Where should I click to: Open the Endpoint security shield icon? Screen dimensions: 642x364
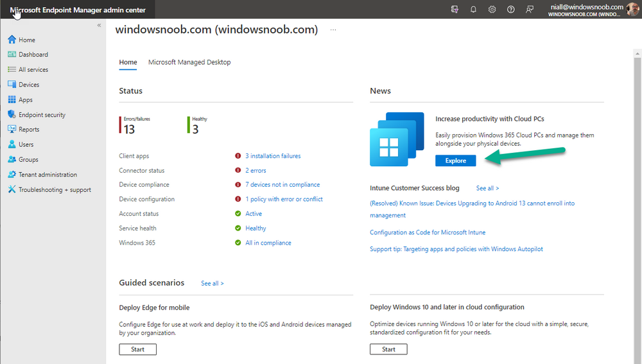12,114
